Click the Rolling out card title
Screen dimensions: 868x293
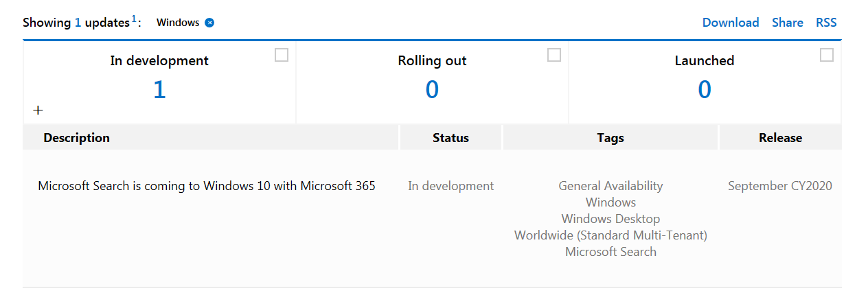[x=432, y=60]
